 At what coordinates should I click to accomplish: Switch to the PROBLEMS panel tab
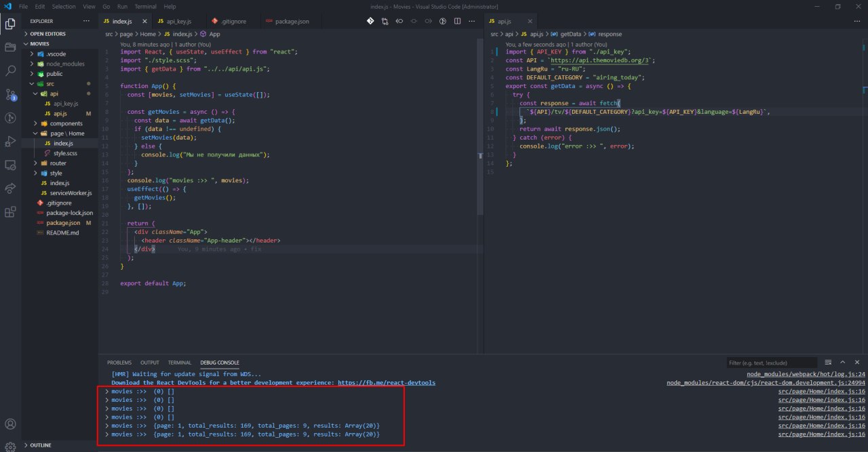click(119, 363)
